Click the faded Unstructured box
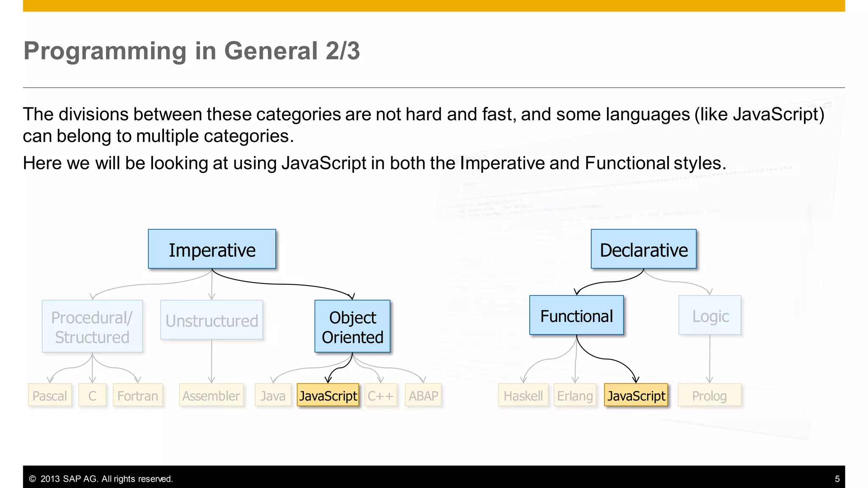This screenshot has width=868, height=488. [211, 320]
